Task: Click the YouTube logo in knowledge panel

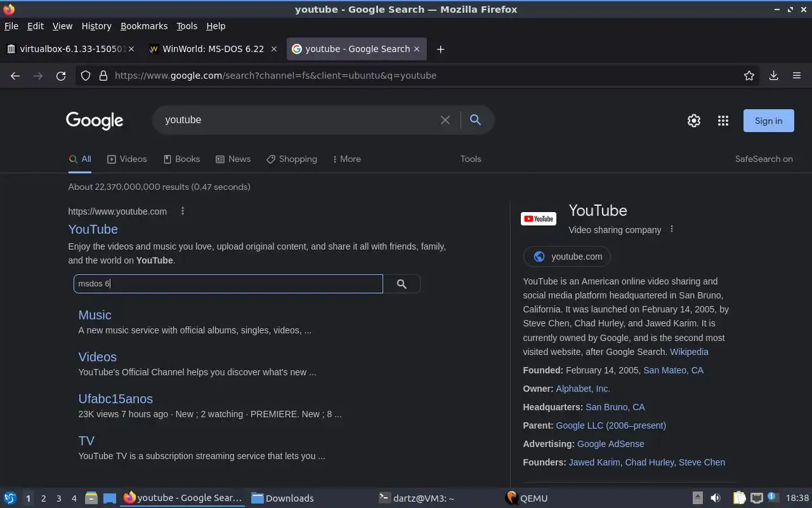Action: point(539,219)
